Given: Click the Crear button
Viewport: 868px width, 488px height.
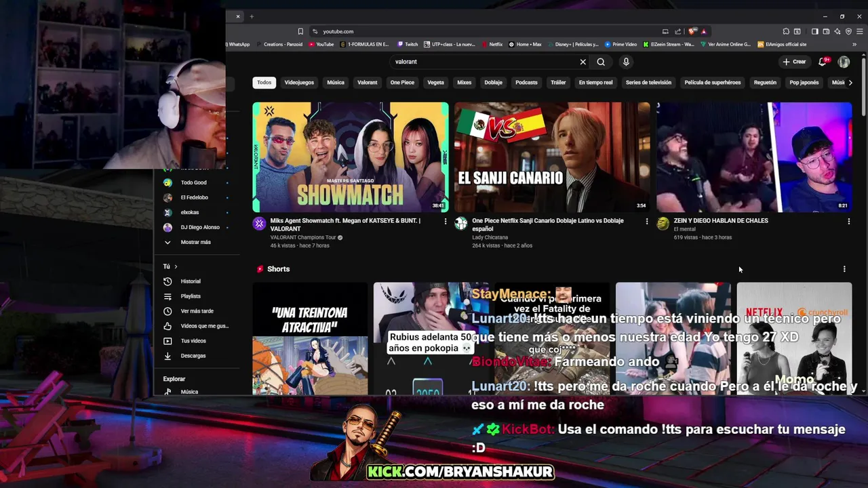Looking at the screenshot, I should tap(794, 62).
